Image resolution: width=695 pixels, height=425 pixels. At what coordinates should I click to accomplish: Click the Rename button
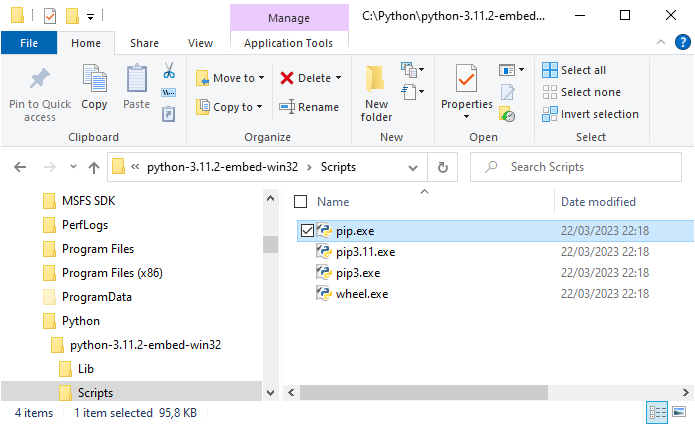coord(309,107)
